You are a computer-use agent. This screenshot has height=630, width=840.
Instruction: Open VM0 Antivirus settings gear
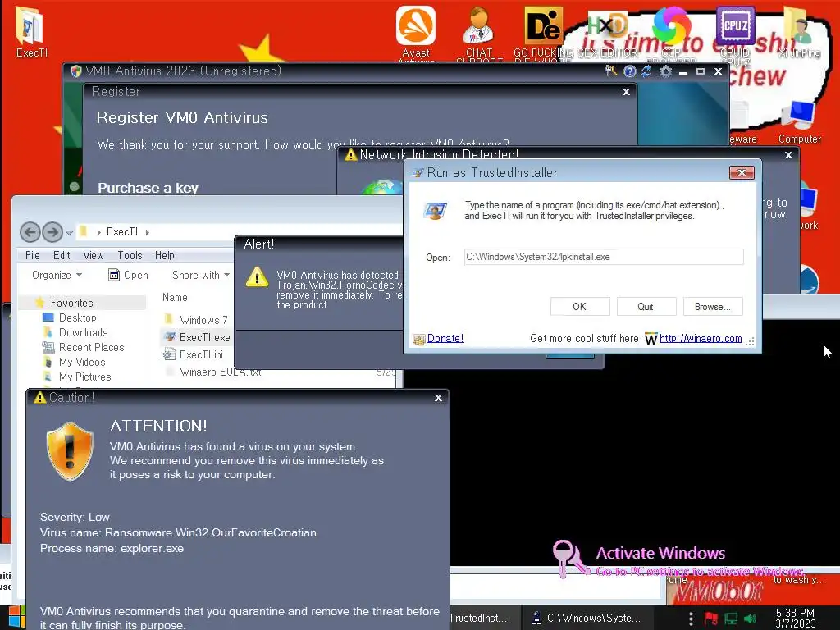(665, 71)
